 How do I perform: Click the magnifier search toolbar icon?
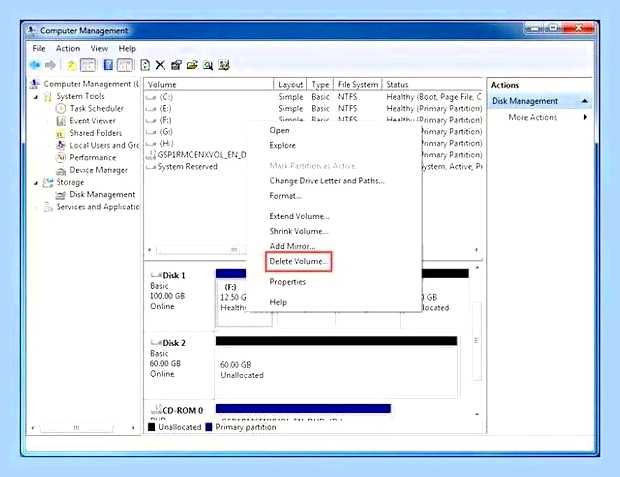coord(208,65)
